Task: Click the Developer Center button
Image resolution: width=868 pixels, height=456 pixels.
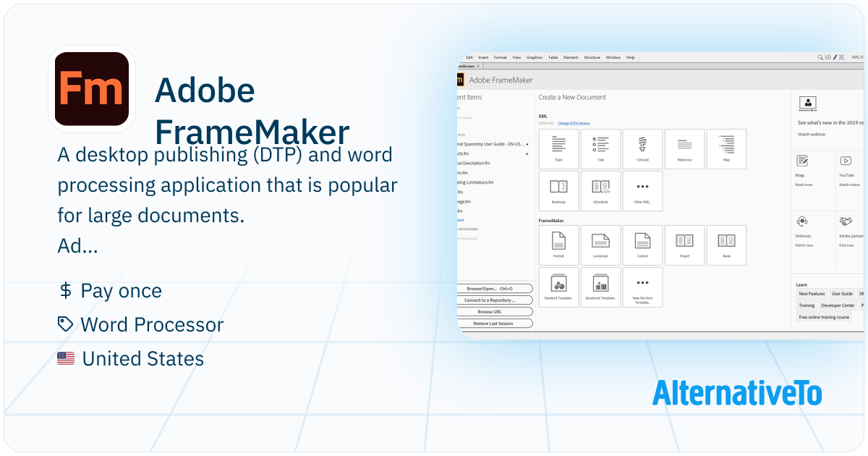Action: [x=838, y=305]
